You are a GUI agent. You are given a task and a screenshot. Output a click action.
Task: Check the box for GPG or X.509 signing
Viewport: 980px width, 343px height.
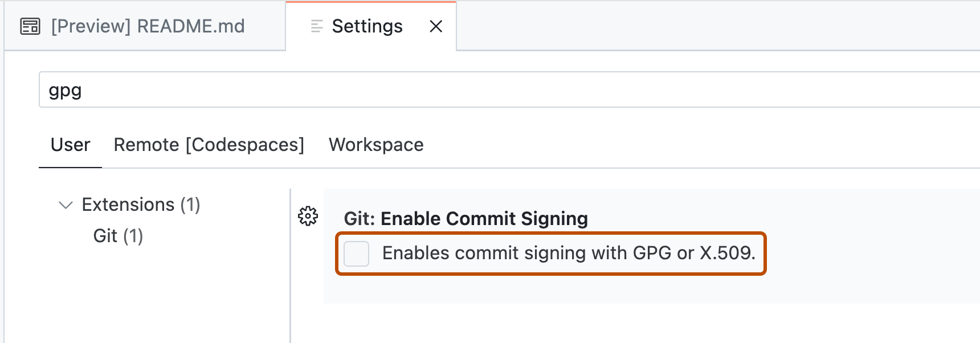tap(356, 254)
